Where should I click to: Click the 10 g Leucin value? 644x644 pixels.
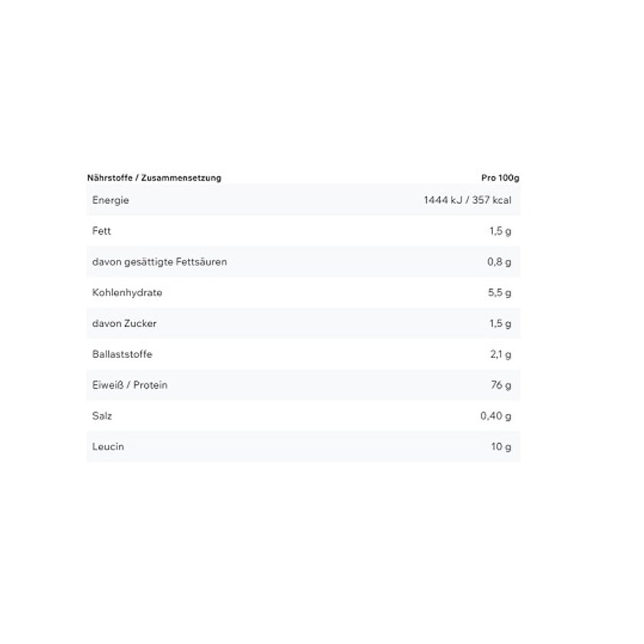click(x=501, y=446)
